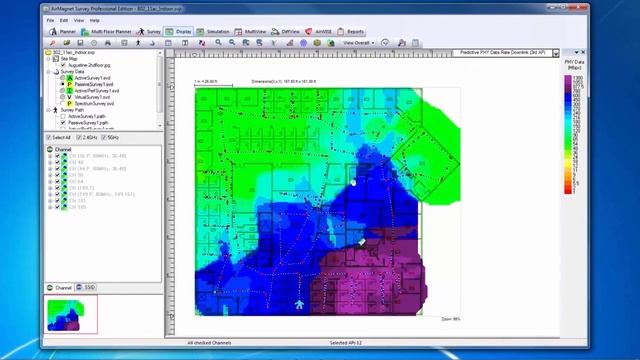Select the VirtualSurvey1.svd file name
Screen dimensions: 640x360
(92, 97)
